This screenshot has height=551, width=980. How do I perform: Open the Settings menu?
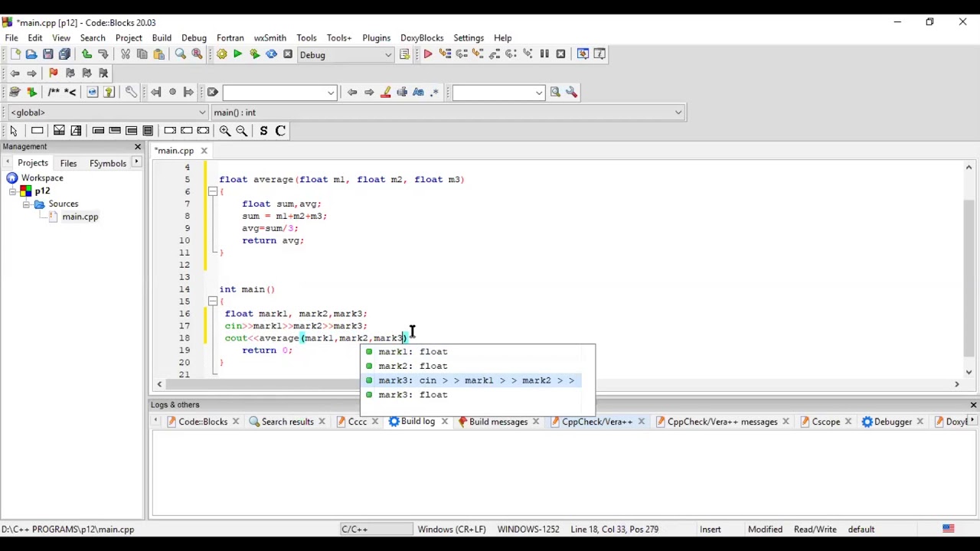(x=469, y=37)
